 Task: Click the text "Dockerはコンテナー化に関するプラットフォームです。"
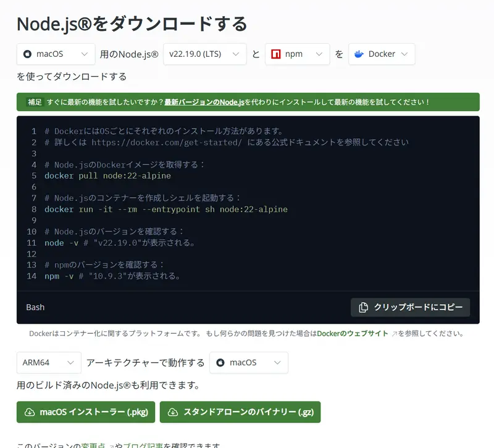115,334
